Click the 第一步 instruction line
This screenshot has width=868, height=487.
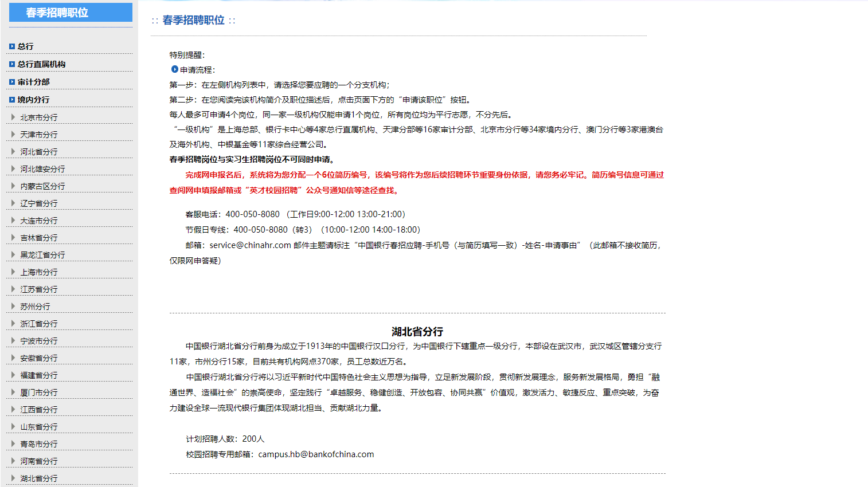pyautogui.click(x=279, y=85)
